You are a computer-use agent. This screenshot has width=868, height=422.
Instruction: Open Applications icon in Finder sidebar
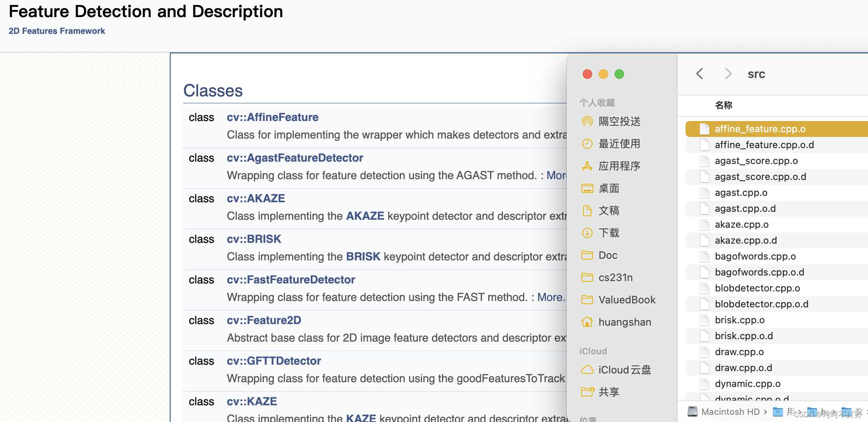587,166
